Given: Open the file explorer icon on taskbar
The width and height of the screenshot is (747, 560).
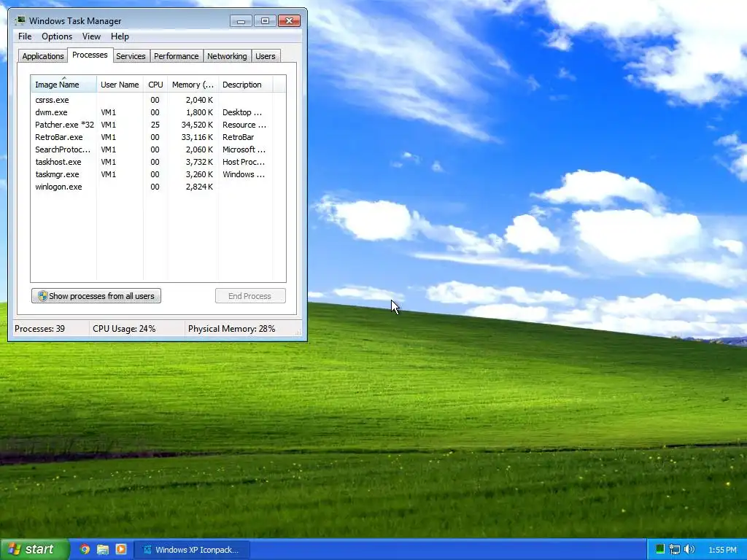Looking at the screenshot, I should [x=103, y=549].
